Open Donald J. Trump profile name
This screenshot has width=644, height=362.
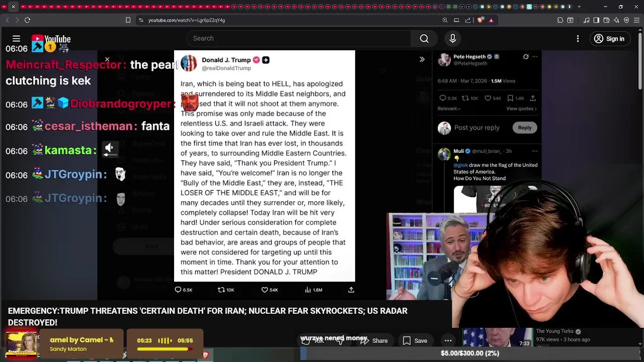click(x=226, y=60)
